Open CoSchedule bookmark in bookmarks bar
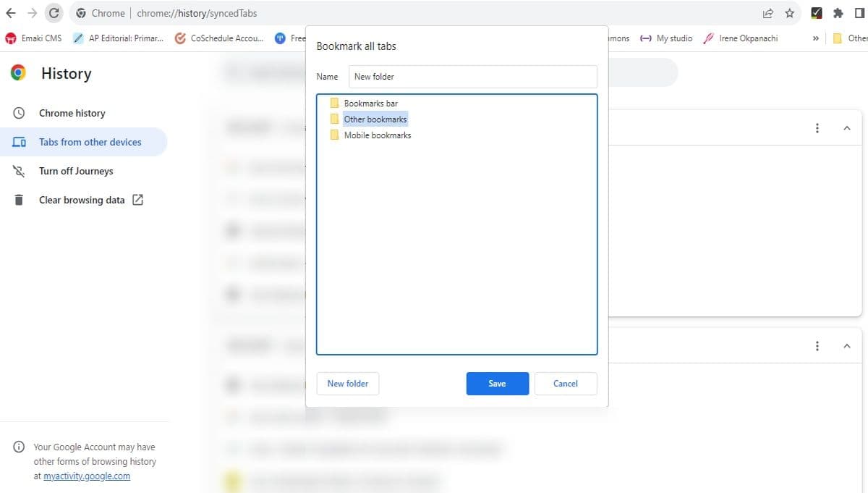This screenshot has height=493, width=868. (220, 38)
